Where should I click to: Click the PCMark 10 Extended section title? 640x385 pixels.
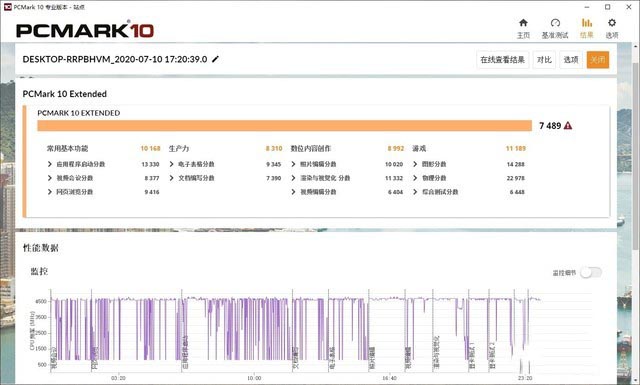click(x=64, y=94)
